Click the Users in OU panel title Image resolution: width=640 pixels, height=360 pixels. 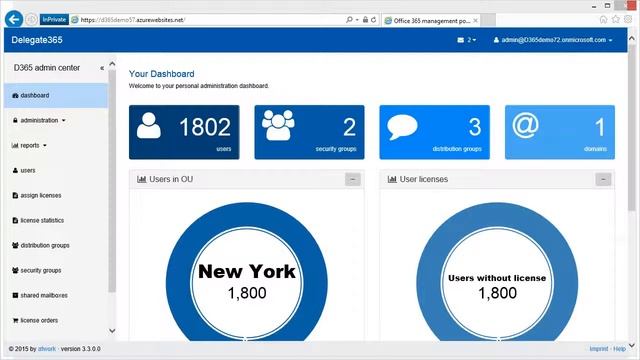tap(171, 179)
